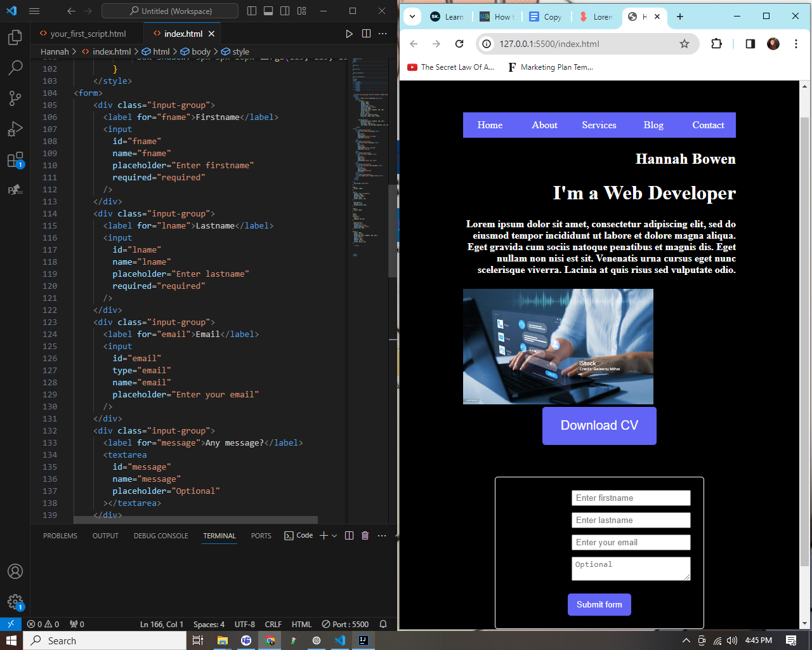Viewport: 812px width, 650px height.
Task: Click the html element breadcrumb item
Action: coord(156,51)
